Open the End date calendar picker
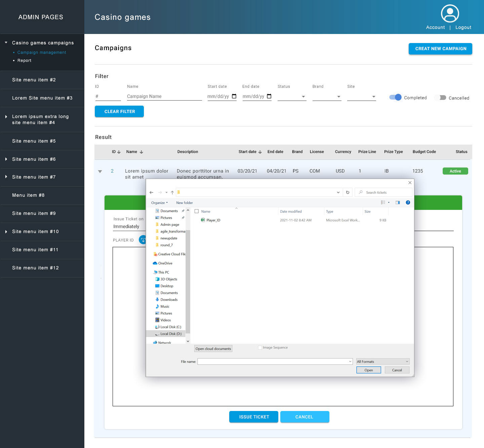 coord(269,96)
